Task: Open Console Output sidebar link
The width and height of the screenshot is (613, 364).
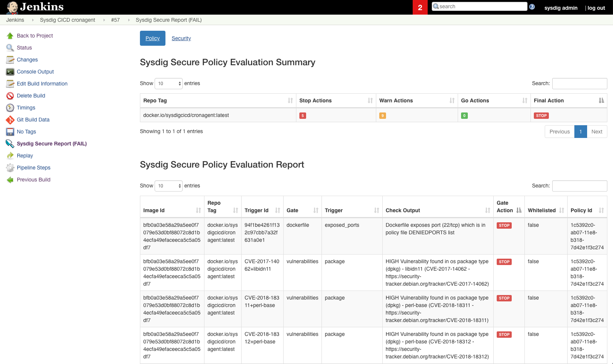Action: click(x=35, y=72)
